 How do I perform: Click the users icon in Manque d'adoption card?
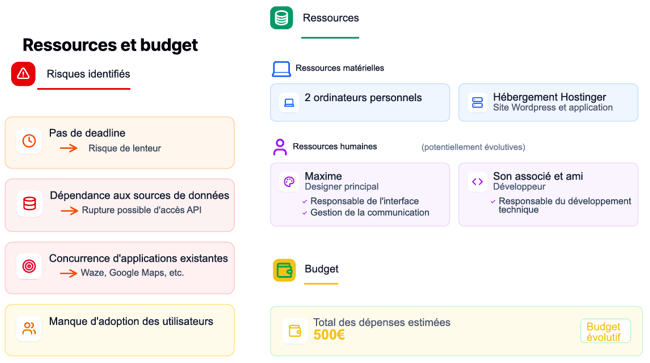29,329
